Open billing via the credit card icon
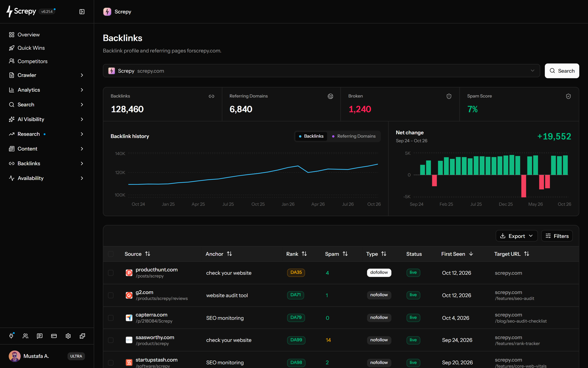This screenshot has height=368, width=588. pos(54,336)
